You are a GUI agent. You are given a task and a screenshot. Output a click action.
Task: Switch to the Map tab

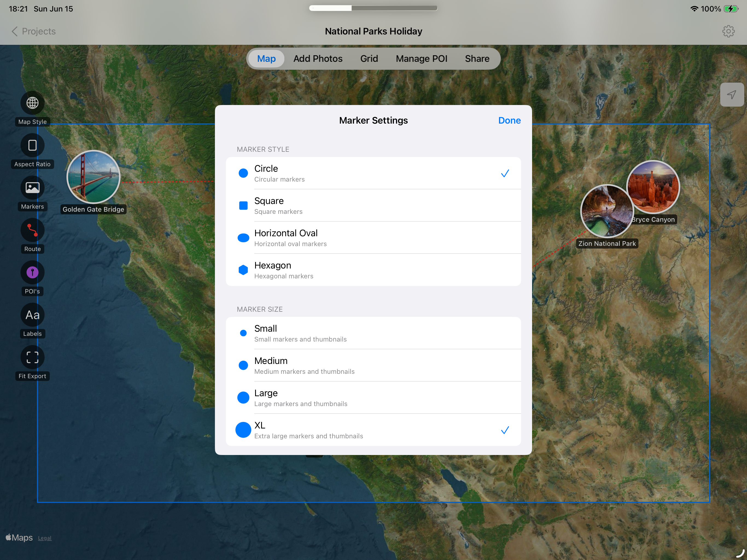(x=266, y=59)
